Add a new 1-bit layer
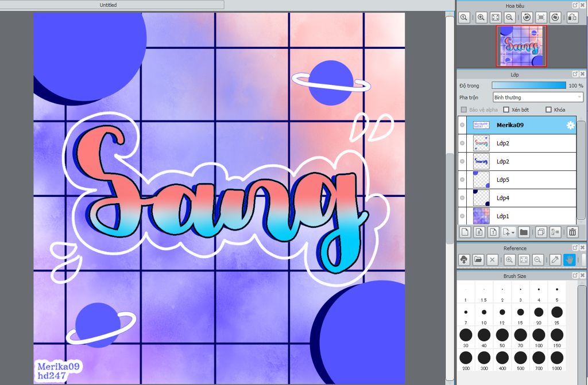This screenshot has height=385, width=588. point(493,232)
